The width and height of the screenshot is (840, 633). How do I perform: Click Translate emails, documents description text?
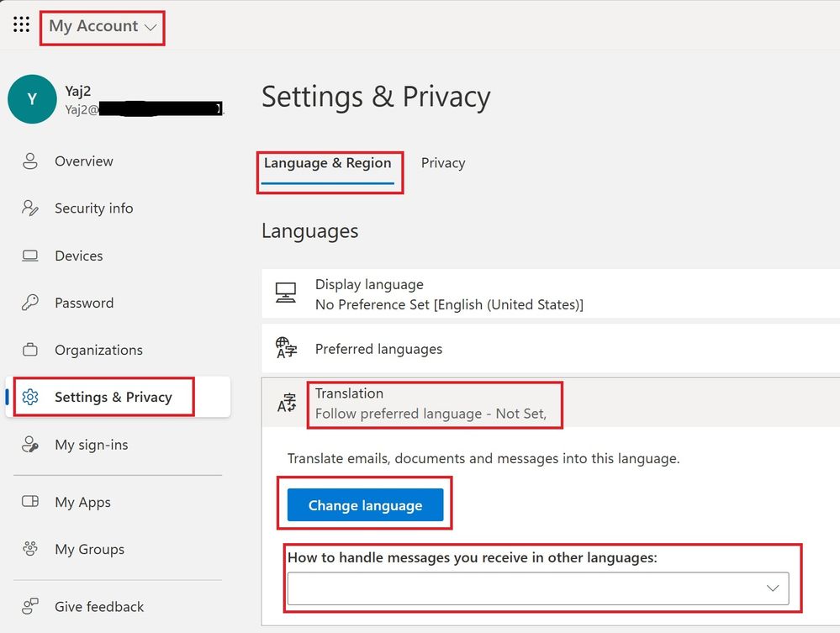coord(483,458)
